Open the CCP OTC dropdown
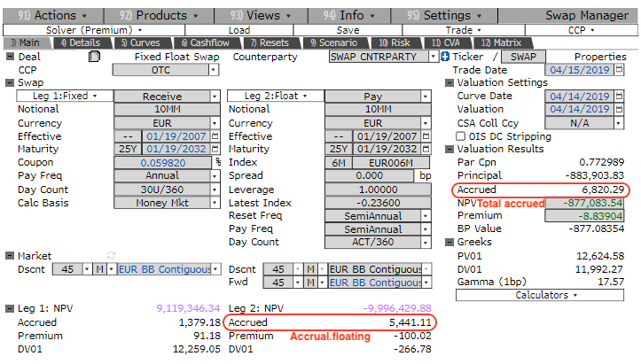This screenshot has height=364, width=641. click(214, 70)
